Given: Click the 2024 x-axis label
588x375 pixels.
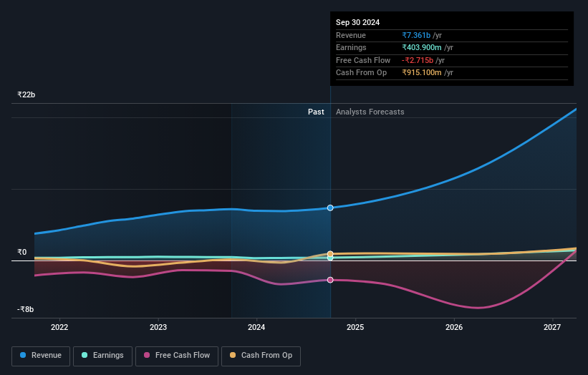Looking at the screenshot, I should pos(256,327).
